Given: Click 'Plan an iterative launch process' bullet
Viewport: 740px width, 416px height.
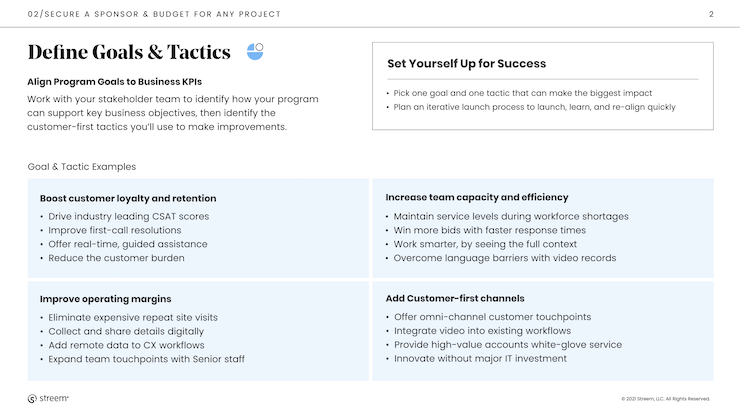Looking at the screenshot, I should click(534, 107).
